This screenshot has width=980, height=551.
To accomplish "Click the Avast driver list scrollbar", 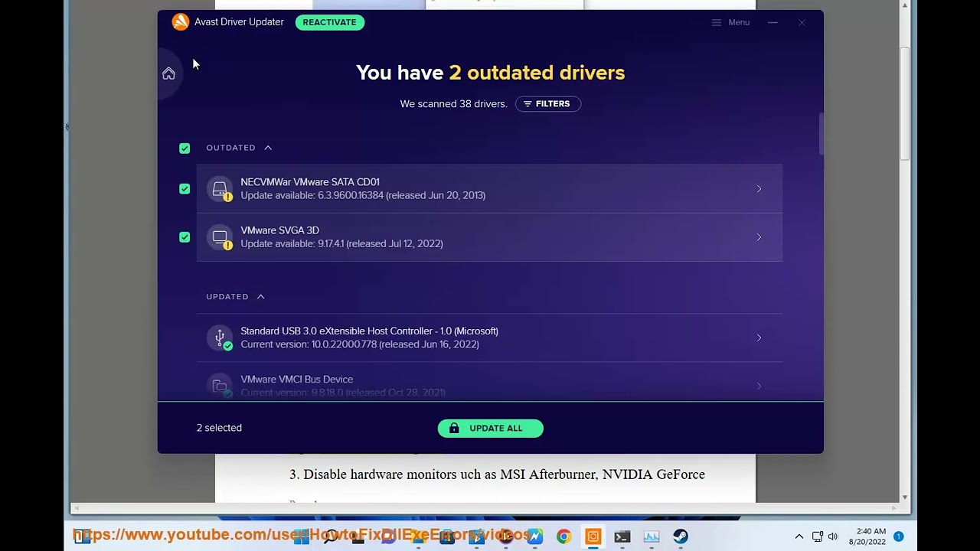I will (x=821, y=134).
